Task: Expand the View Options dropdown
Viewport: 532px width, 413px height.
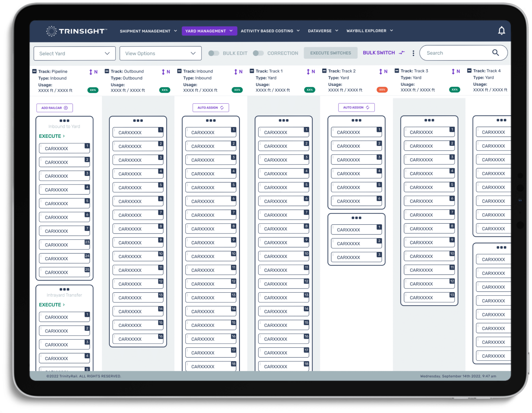Action: coord(160,53)
